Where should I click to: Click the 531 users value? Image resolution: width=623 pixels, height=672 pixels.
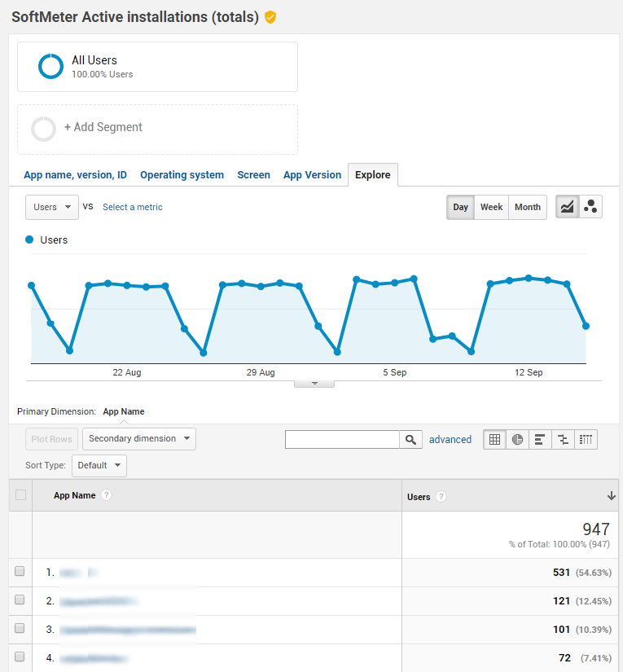(x=561, y=573)
